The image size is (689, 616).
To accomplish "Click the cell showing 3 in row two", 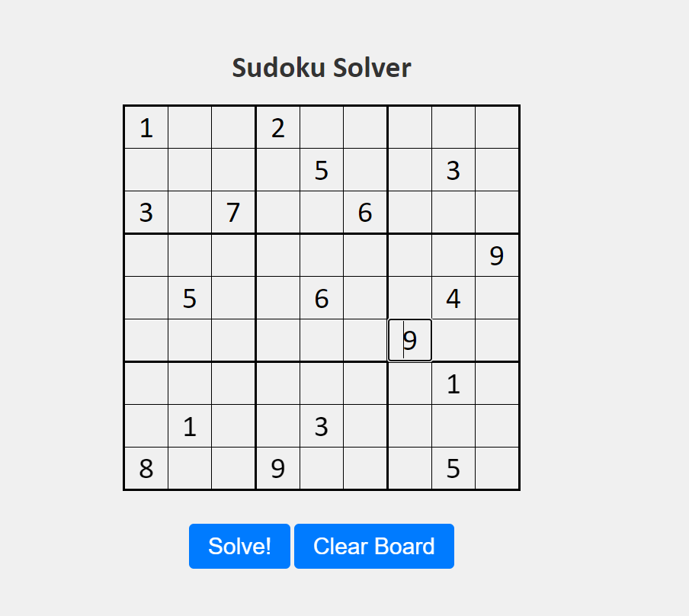I will (x=453, y=170).
